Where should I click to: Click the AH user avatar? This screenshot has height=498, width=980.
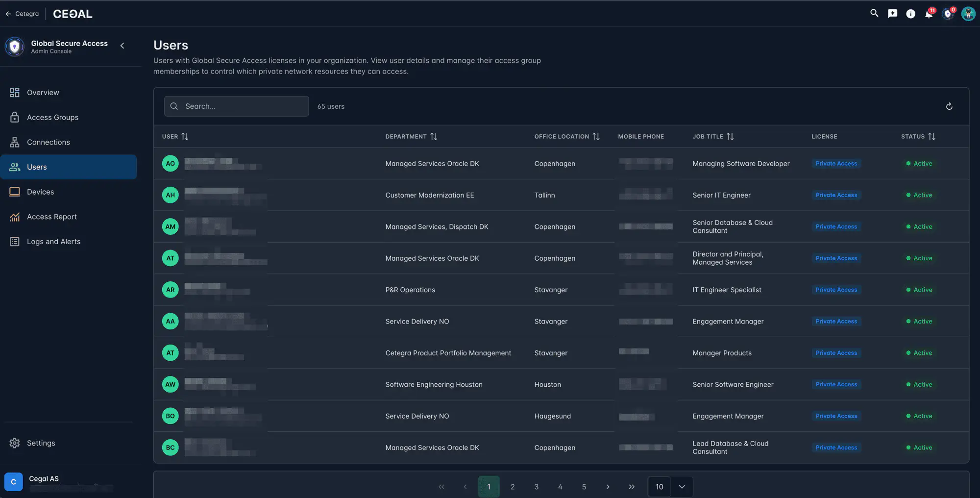pos(171,195)
